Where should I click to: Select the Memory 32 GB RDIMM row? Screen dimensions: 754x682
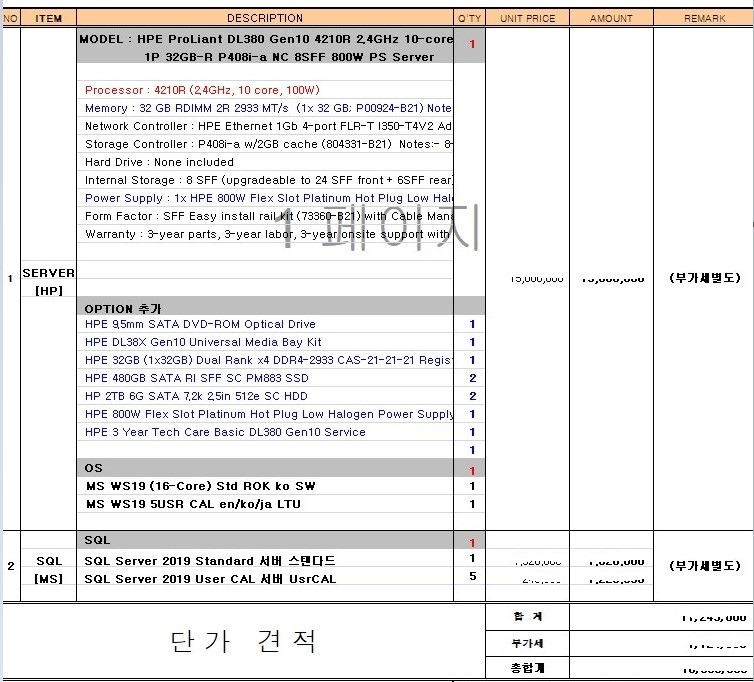[x=265, y=108]
